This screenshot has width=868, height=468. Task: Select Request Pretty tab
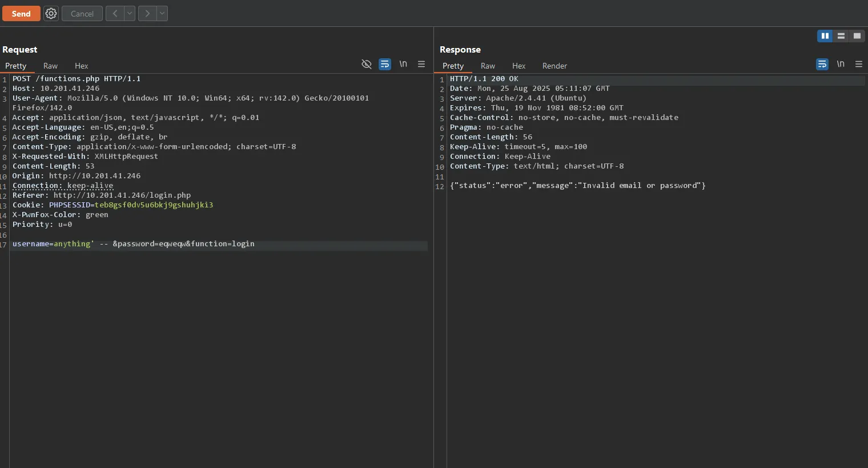16,66
